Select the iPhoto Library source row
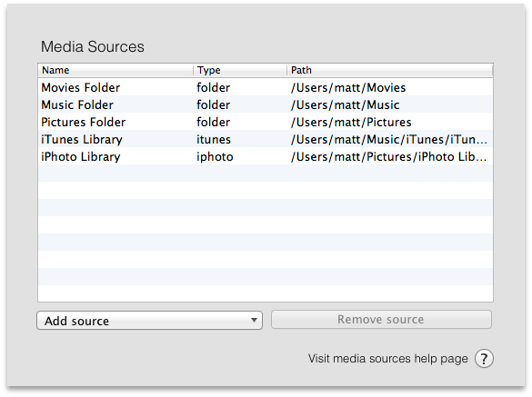532x397 pixels. click(x=266, y=156)
